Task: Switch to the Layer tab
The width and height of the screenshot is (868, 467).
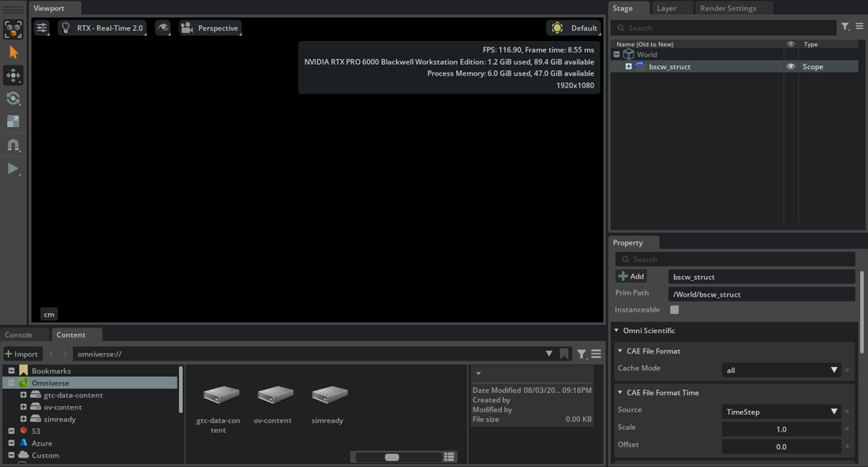Action: click(x=667, y=9)
